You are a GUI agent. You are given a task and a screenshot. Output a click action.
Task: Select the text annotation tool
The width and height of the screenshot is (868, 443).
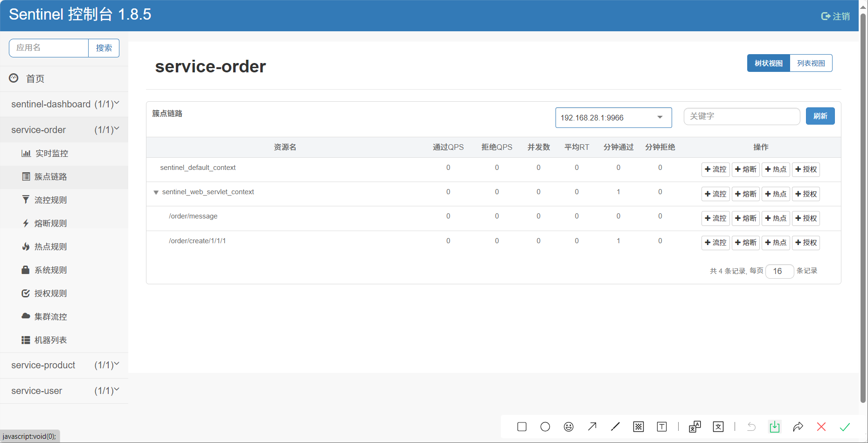[662, 427]
